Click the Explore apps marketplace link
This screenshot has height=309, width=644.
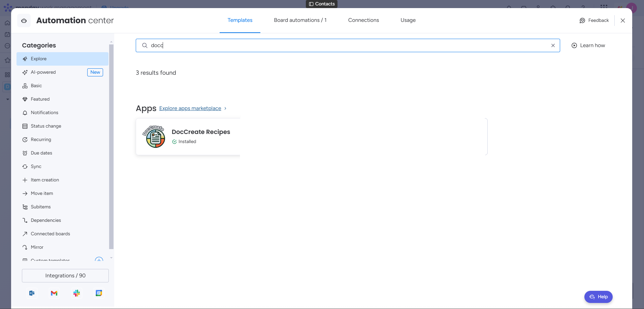[190, 108]
